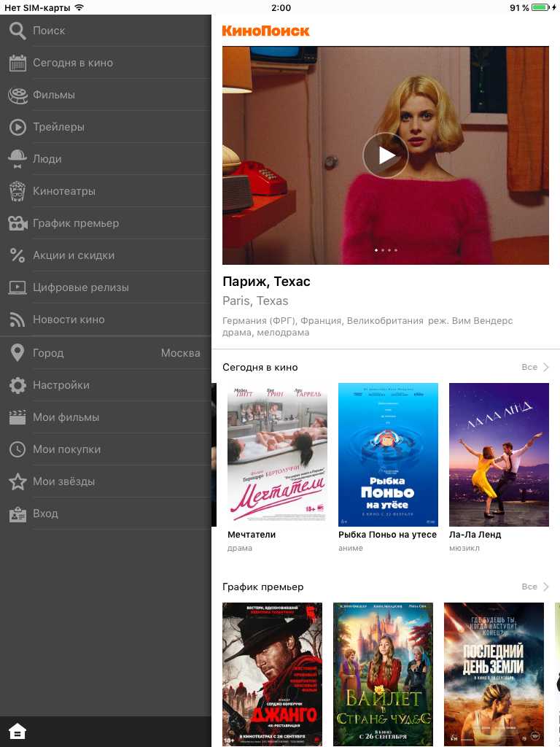Tap Все next to График премьер heading
Image resolution: width=560 pixels, height=747 pixels.
click(529, 587)
